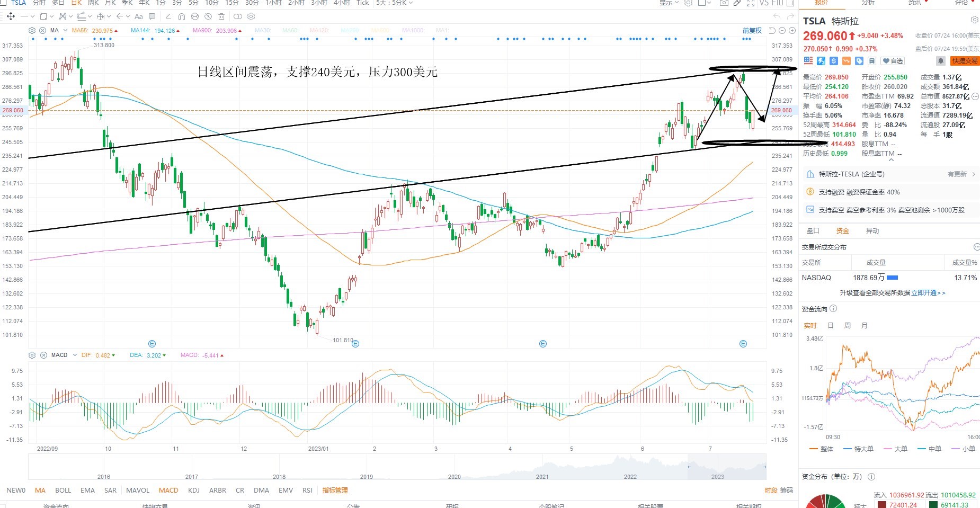980x508 pixels.
Task: Click the blue dollar S badge icon
Action: coord(833,61)
